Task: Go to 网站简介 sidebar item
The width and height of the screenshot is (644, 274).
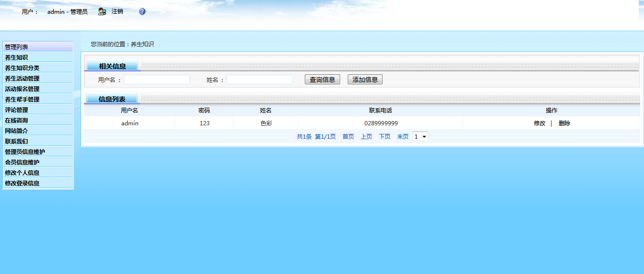Action: coord(38,131)
